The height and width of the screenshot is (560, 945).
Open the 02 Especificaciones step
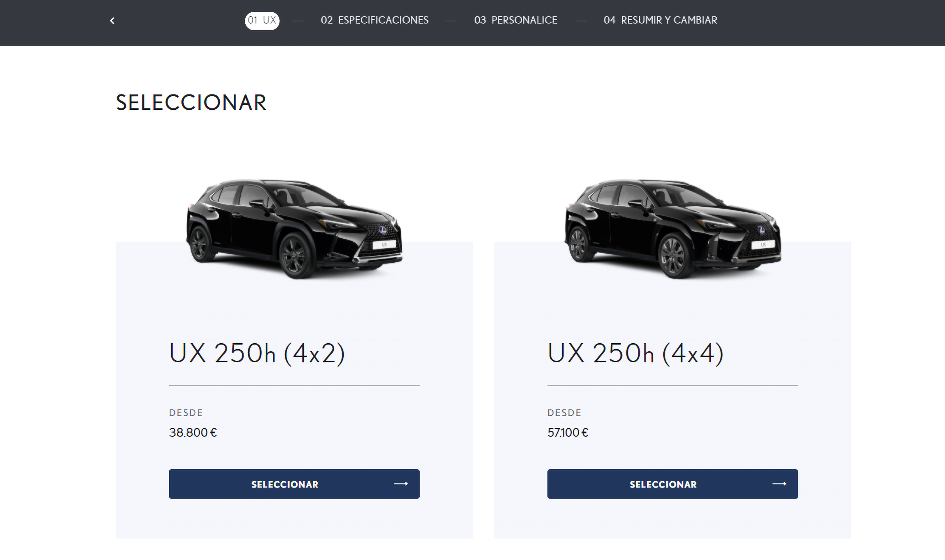374,20
